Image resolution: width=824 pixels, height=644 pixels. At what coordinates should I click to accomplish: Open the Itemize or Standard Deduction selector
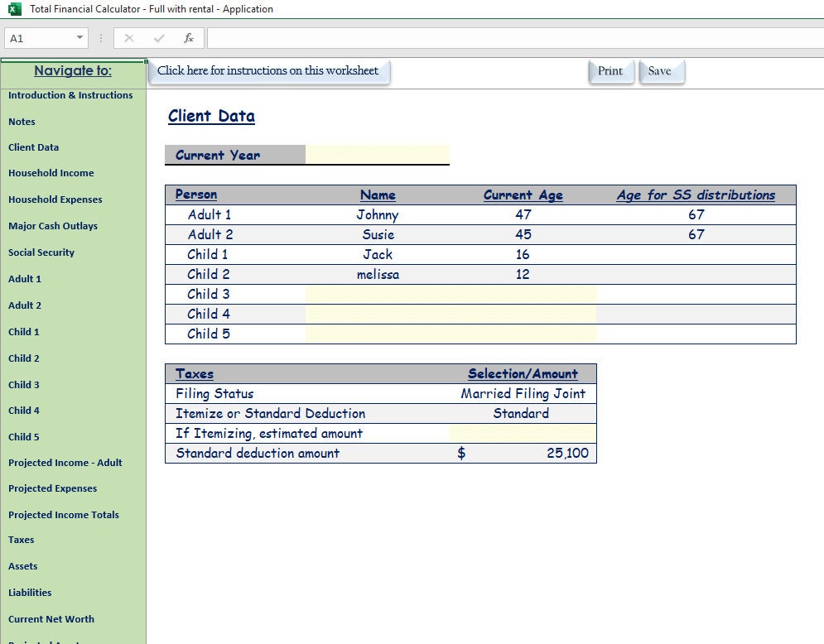click(x=521, y=413)
